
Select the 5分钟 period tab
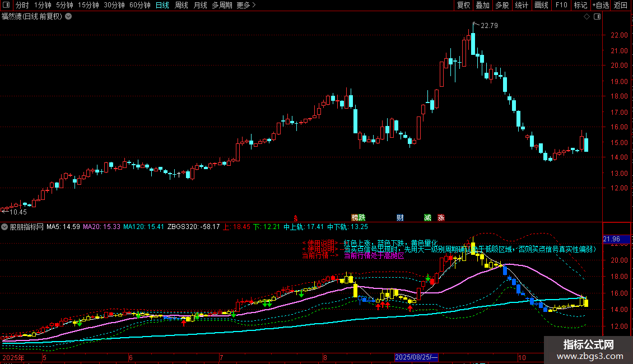[64, 5]
